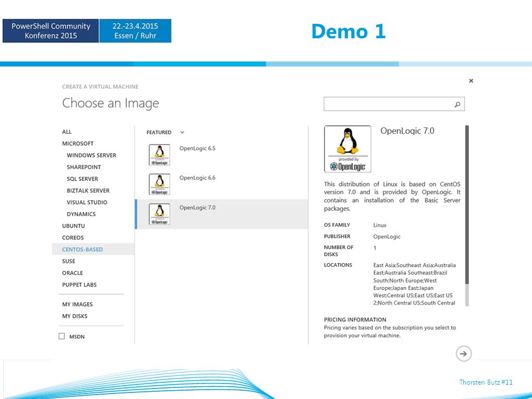Go to next step with arrow button

point(463,354)
